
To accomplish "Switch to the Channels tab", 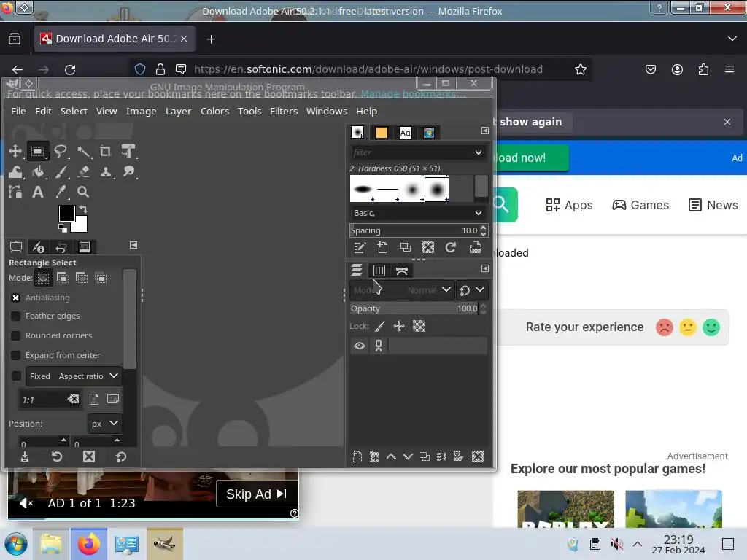I will click(x=379, y=271).
